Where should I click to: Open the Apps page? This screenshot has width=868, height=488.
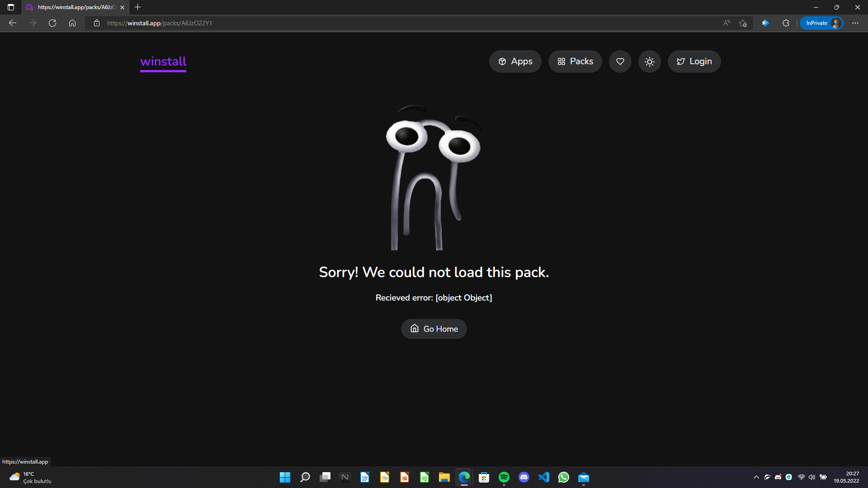[515, 61]
